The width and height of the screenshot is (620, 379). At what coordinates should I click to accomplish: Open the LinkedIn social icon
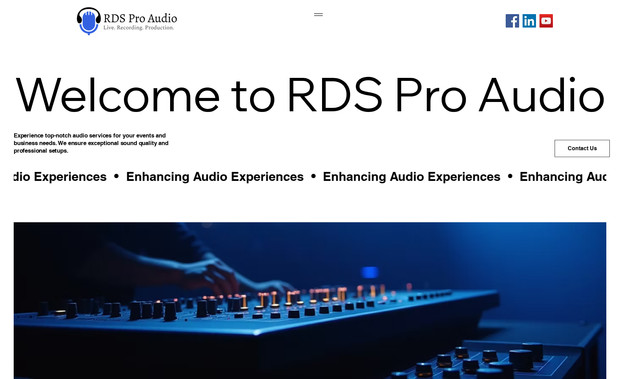[529, 21]
